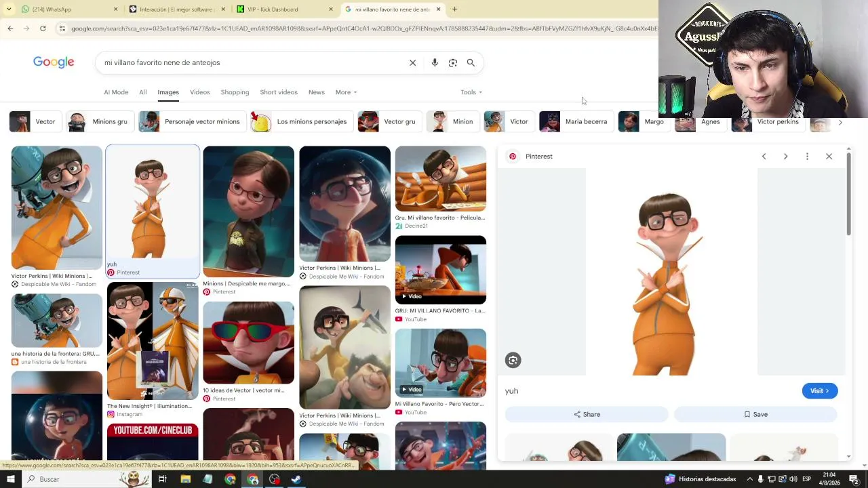Show next image in preview panel

(785, 157)
